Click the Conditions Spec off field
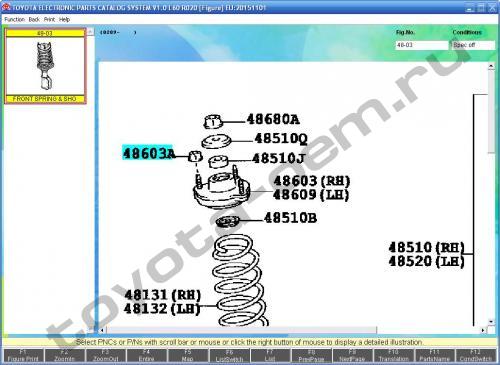Viewport: 500px width, 365px height. click(x=473, y=45)
